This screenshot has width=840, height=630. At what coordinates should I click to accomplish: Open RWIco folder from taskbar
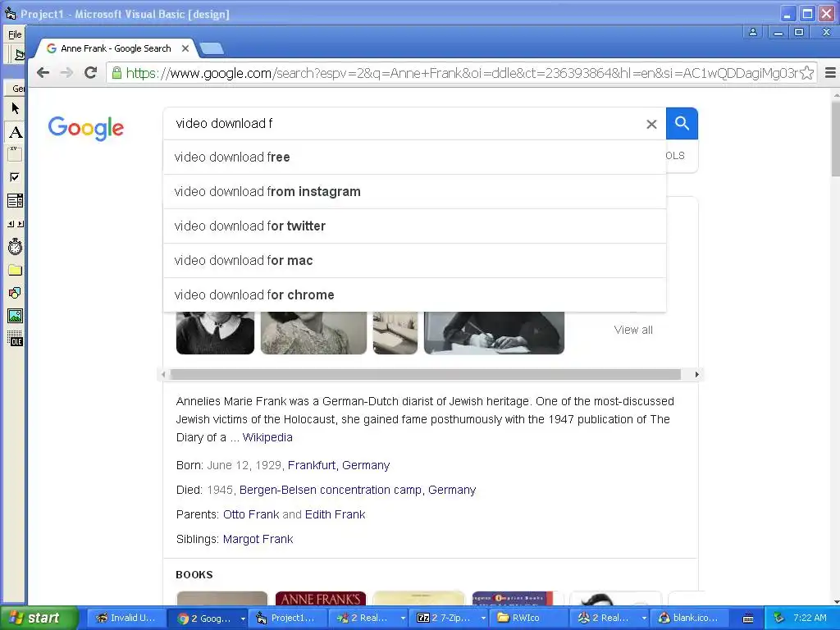(529, 618)
